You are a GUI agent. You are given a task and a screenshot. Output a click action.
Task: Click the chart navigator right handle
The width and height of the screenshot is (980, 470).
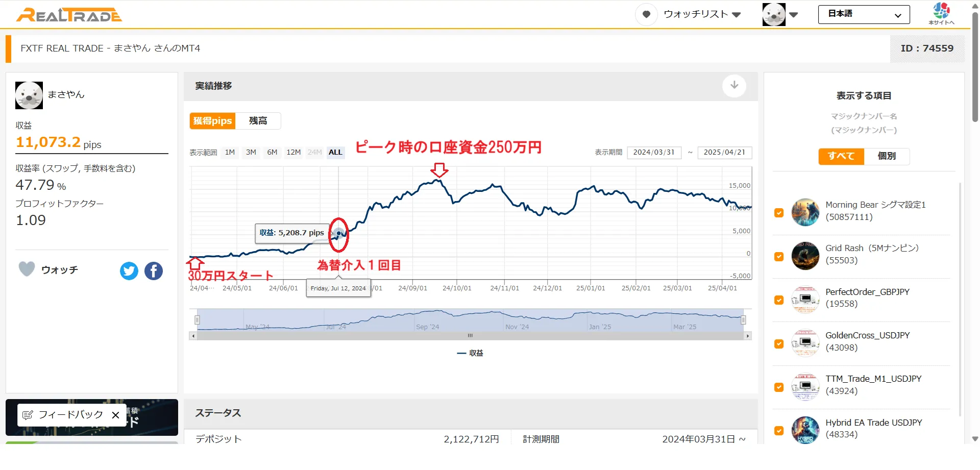tap(743, 320)
